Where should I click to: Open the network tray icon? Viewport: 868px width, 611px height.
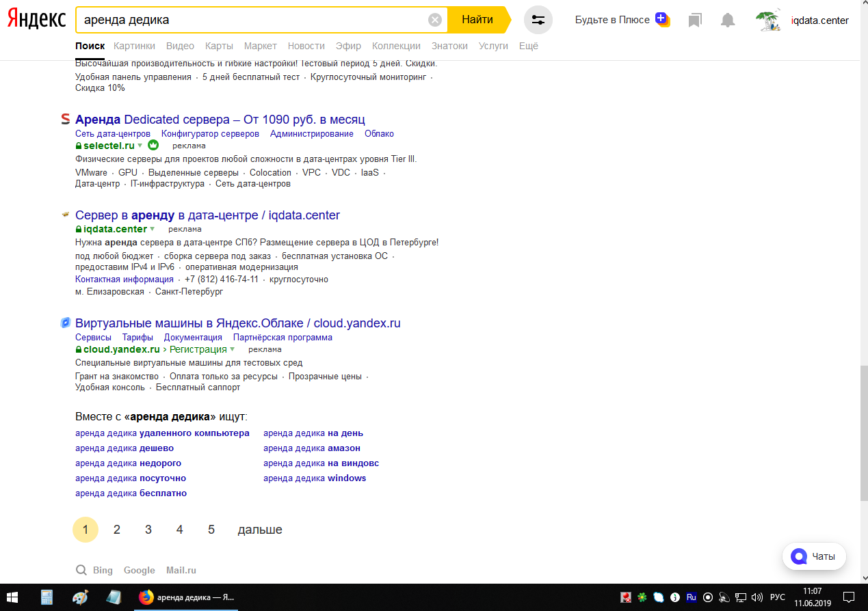741,597
